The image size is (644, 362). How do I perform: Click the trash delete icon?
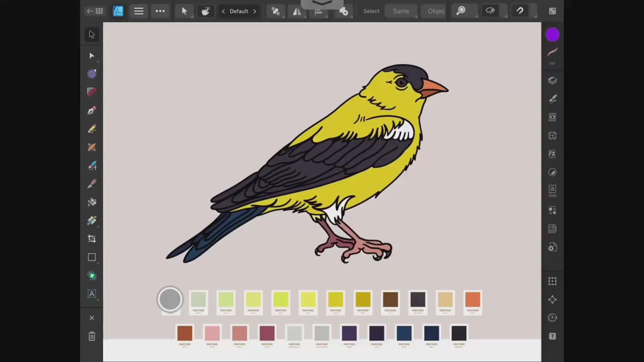click(92, 336)
